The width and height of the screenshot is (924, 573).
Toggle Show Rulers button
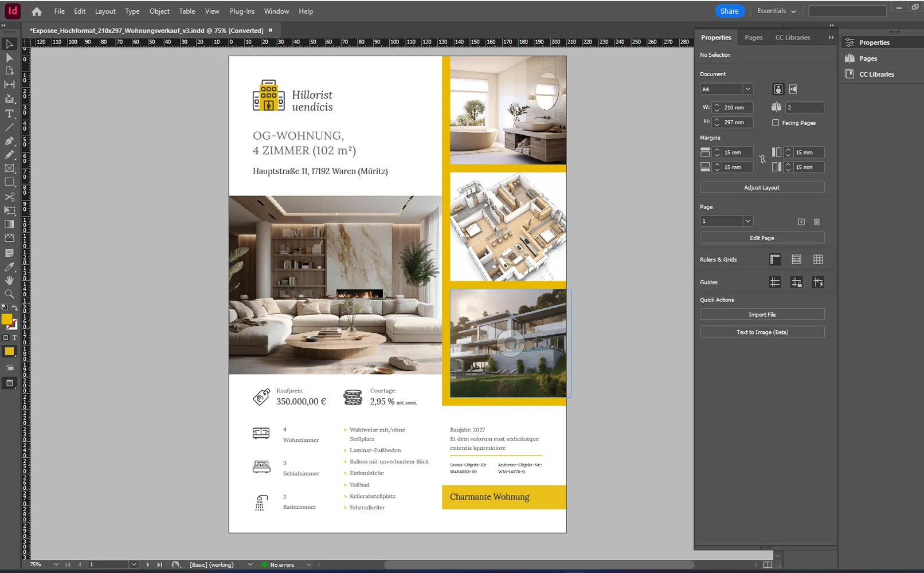775,260
